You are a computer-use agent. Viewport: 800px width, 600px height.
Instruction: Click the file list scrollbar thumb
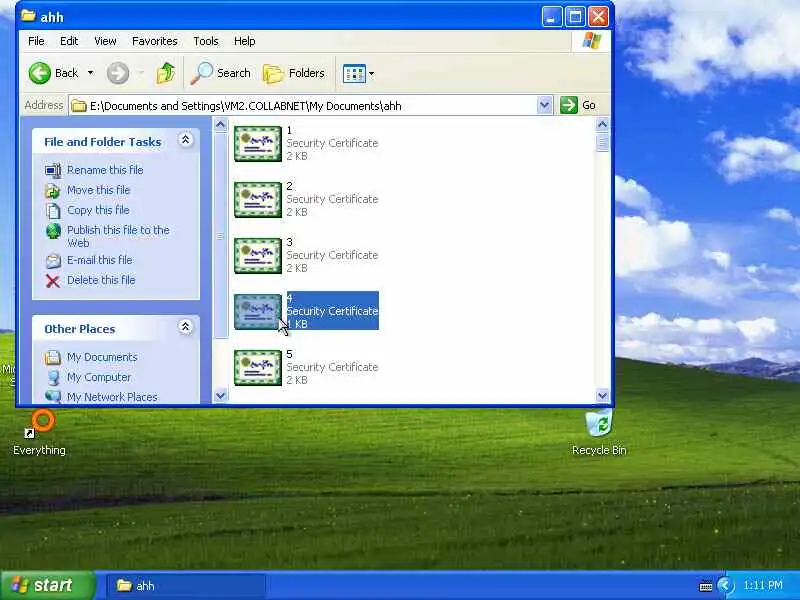[602, 142]
